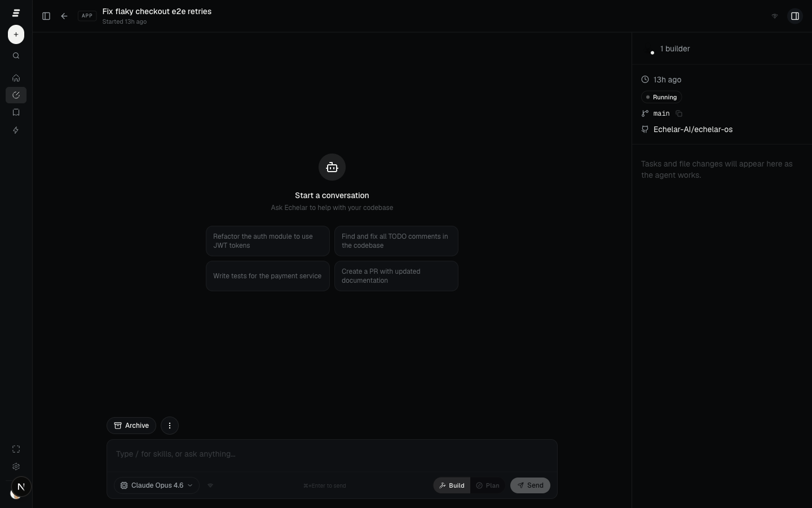Open the three-dot more options menu
The height and width of the screenshot is (508, 812).
tap(170, 426)
